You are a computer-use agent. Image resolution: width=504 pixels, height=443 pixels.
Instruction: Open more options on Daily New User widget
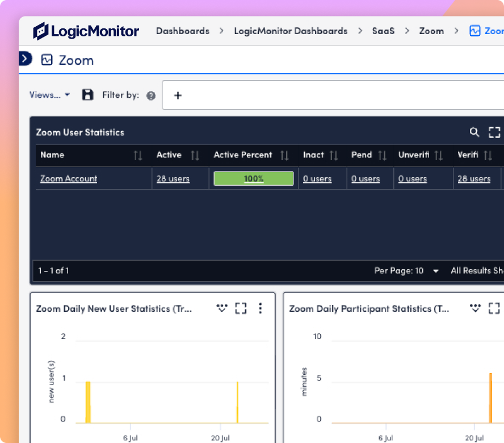(x=261, y=308)
